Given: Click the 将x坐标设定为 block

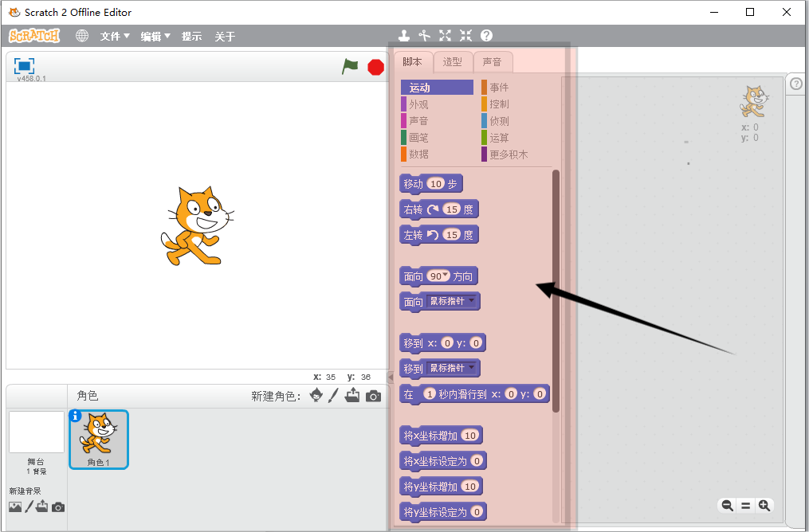Looking at the screenshot, I should [x=442, y=461].
